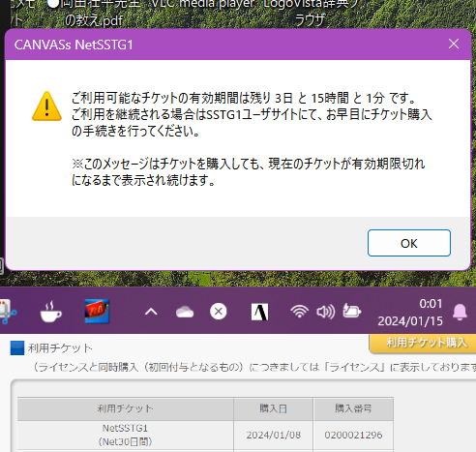Viewport: 476px width, 452px height.
Task: Click the yellow warning triangle icon
Action: pyautogui.click(x=47, y=106)
